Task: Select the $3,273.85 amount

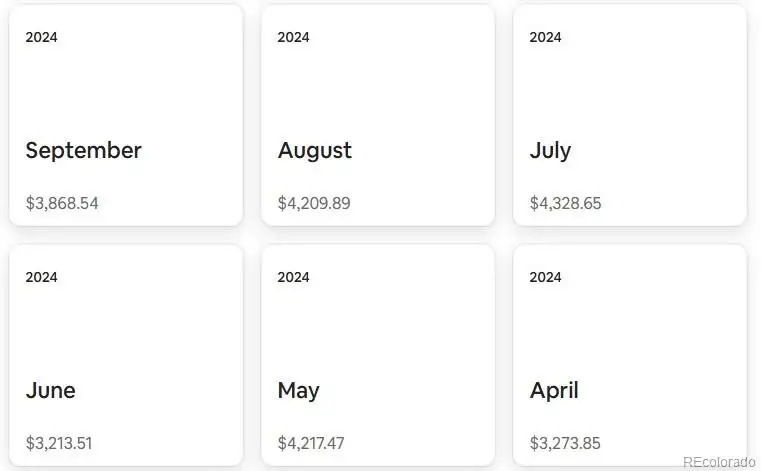Action: 565,443
